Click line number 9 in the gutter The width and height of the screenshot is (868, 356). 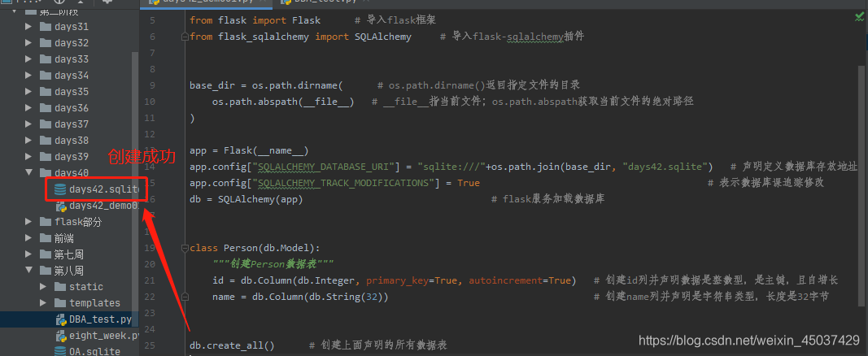pos(153,85)
